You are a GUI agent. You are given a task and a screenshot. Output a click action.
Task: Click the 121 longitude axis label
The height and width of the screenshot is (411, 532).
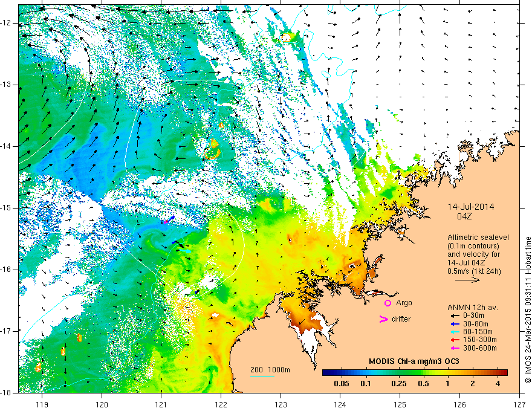coord(161,404)
